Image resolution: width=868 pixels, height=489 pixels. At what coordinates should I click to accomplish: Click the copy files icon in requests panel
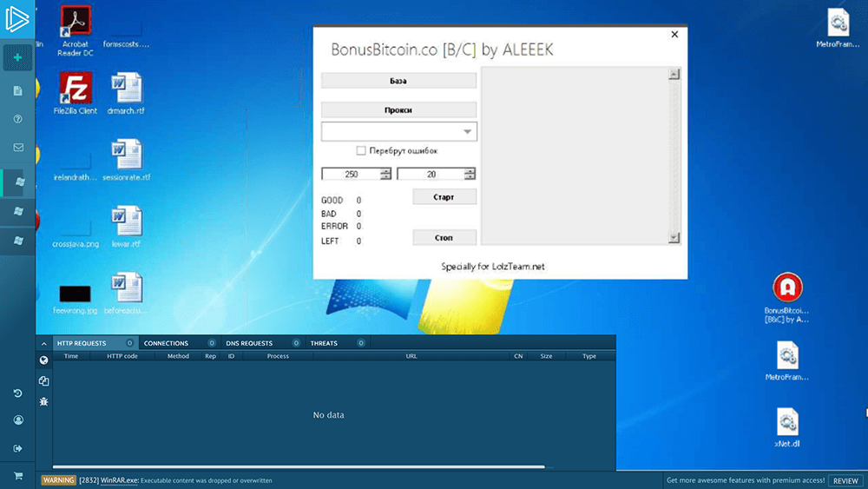tap(43, 381)
